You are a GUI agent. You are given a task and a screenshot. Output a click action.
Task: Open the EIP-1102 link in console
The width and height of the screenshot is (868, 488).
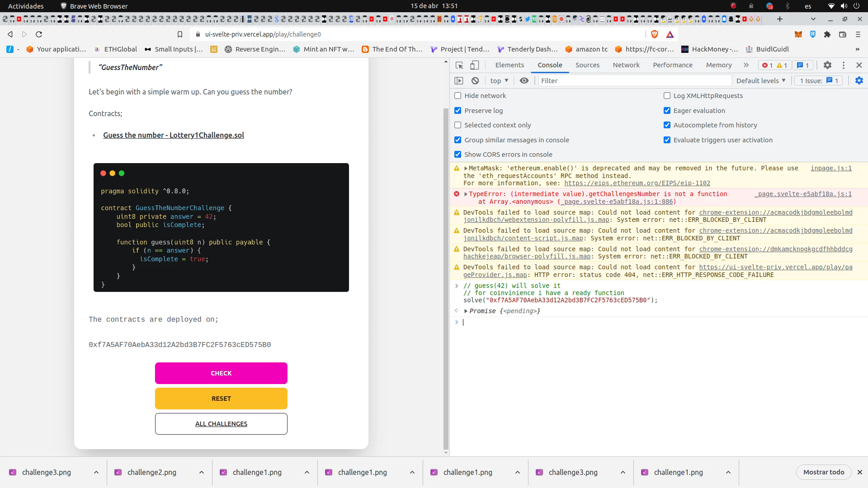[637, 183]
